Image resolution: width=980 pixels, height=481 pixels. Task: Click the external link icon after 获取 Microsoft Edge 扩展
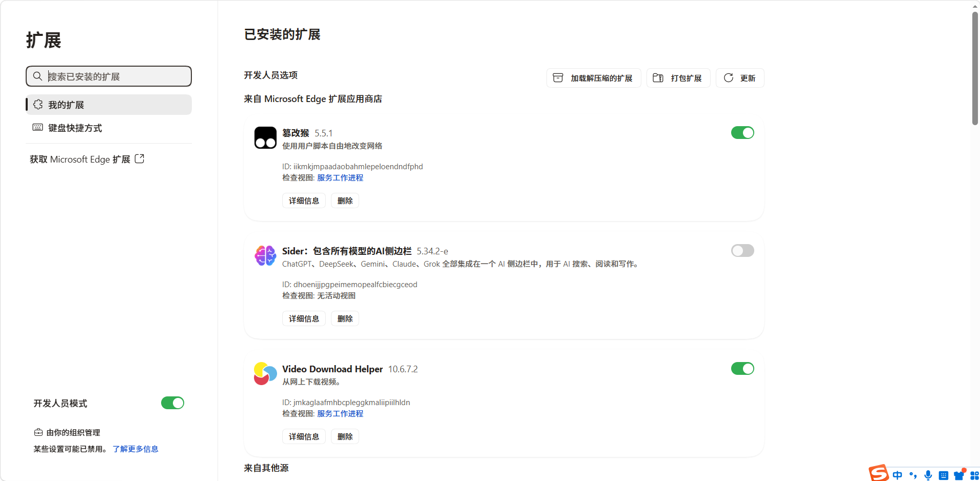140,159
